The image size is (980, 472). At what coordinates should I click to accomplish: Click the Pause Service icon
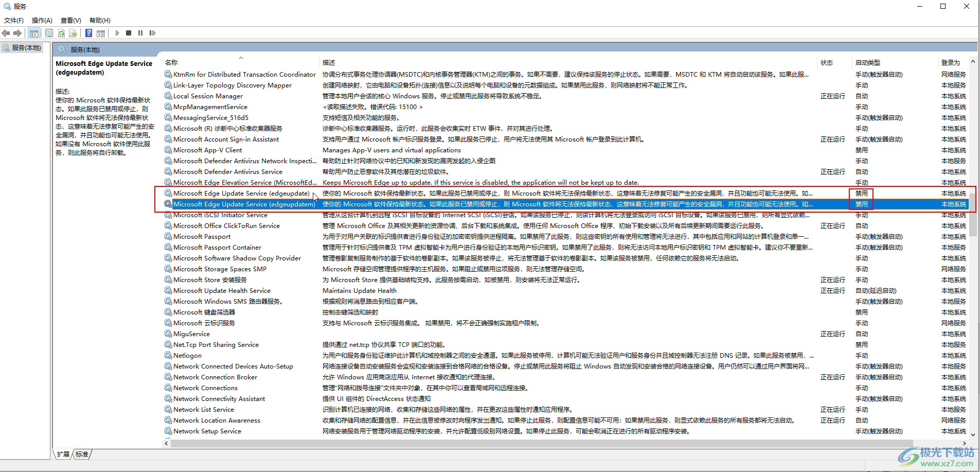[140, 33]
